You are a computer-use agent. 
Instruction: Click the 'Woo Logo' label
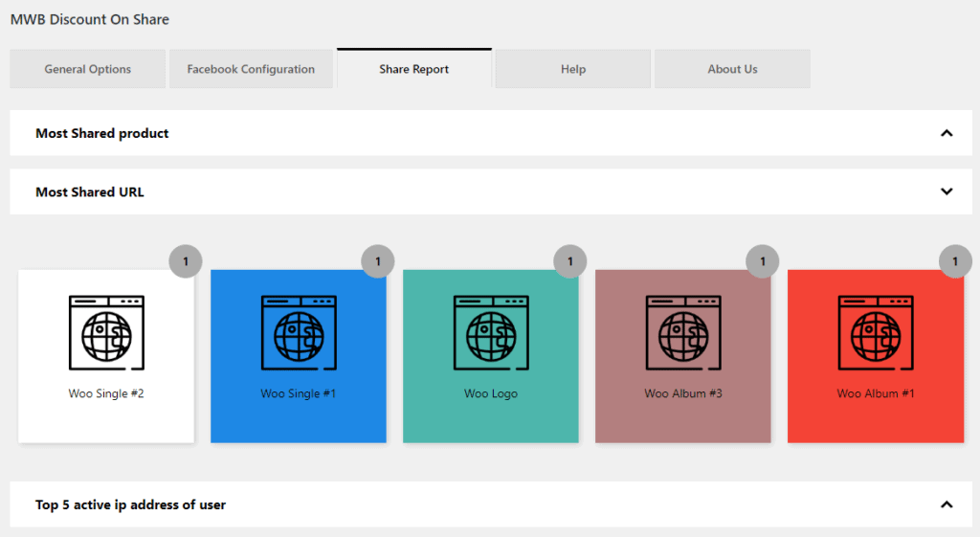click(x=491, y=393)
